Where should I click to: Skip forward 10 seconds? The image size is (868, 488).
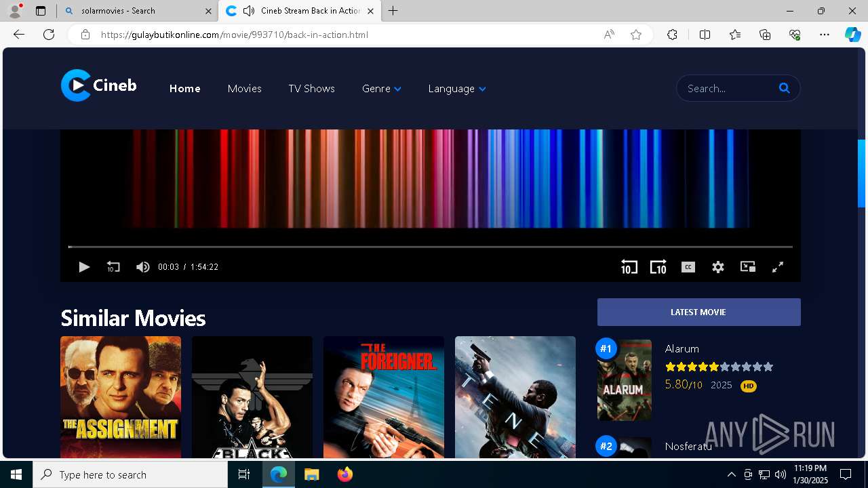point(658,267)
